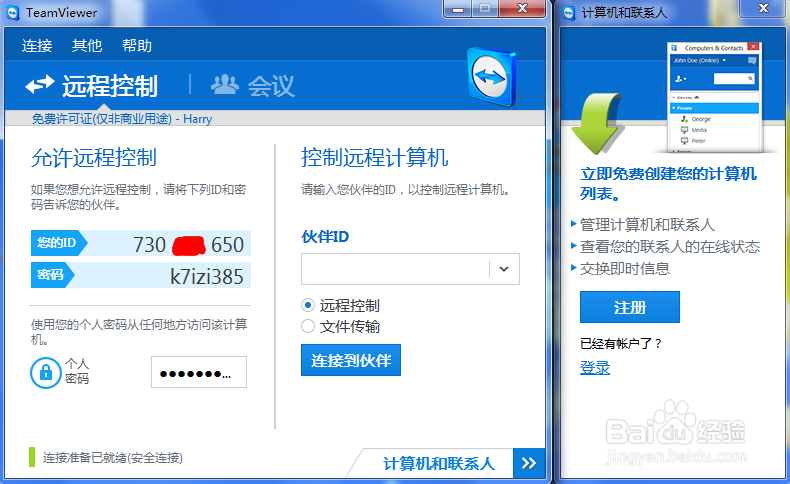Expand the 伙伴ID dropdown arrow
This screenshot has height=484, width=790.
tap(504, 269)
